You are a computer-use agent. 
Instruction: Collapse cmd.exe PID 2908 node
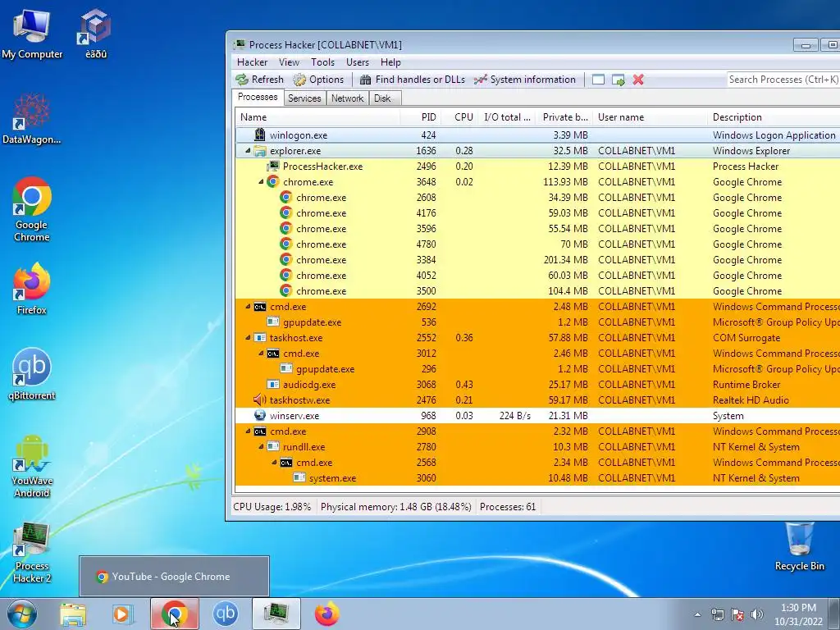pos(248,431)
